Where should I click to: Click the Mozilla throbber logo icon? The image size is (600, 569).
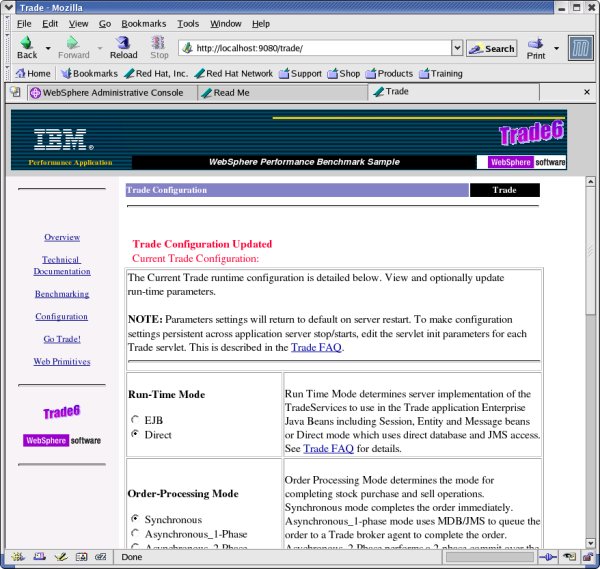[581, 48]
